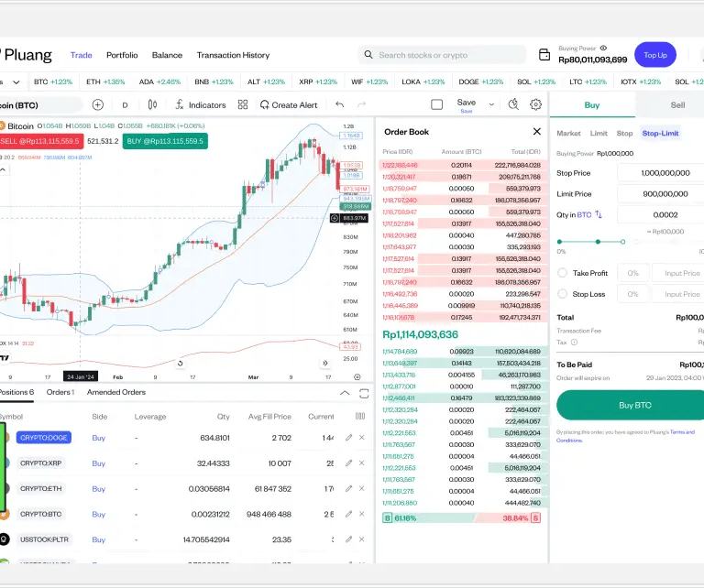Close the CRYPTO:BTC position
The width and height of the screenshot is (704, 588).
coord(362,514)
